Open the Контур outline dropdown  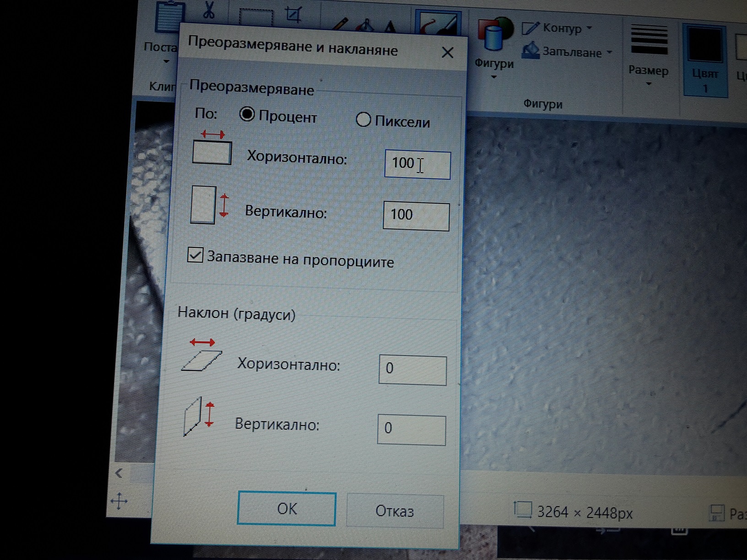tap(590, 28)
